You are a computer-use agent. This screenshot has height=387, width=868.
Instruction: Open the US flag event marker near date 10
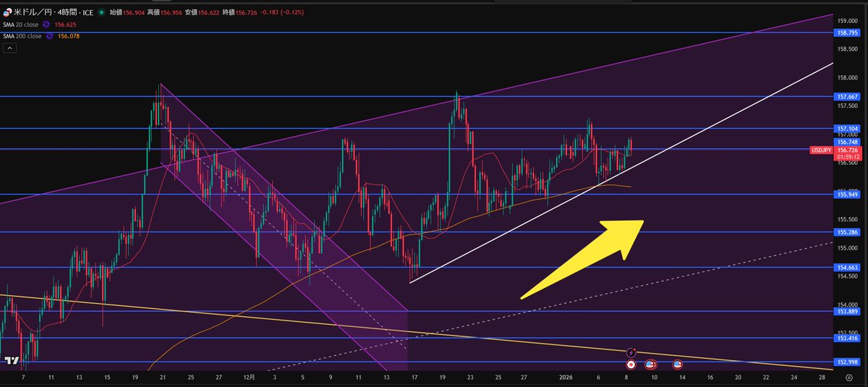click(650, 365)
